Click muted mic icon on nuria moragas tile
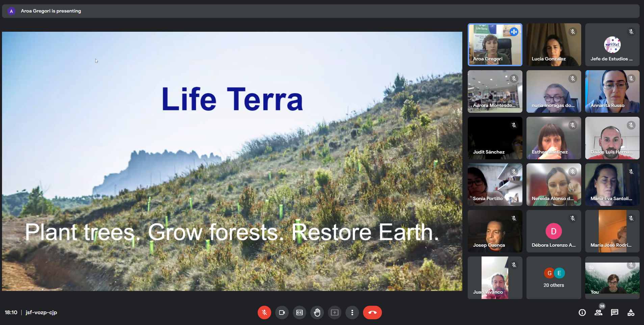 (573, 79)
